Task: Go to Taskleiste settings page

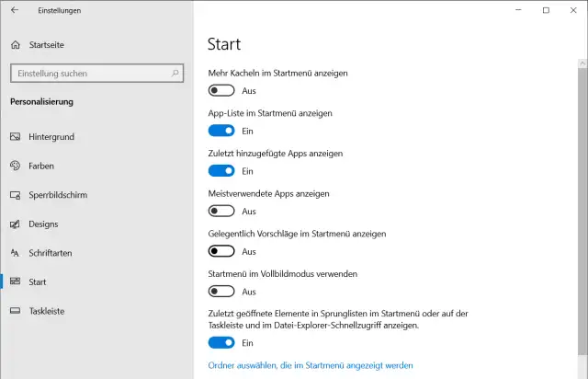Action: coord(46,311)
